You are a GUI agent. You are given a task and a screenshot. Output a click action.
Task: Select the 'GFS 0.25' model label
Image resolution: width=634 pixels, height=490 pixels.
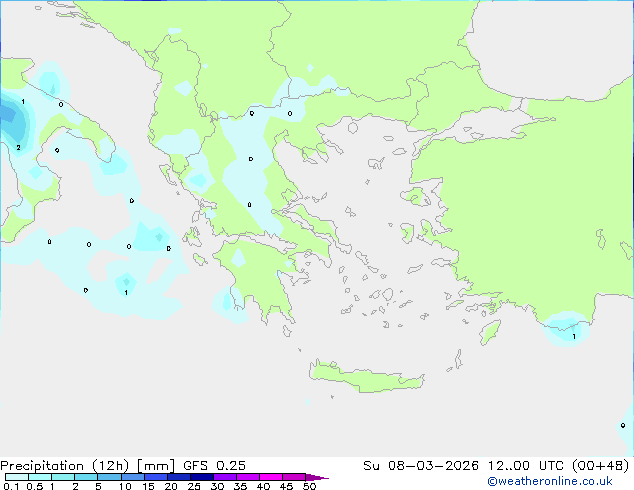coord(214,466)
